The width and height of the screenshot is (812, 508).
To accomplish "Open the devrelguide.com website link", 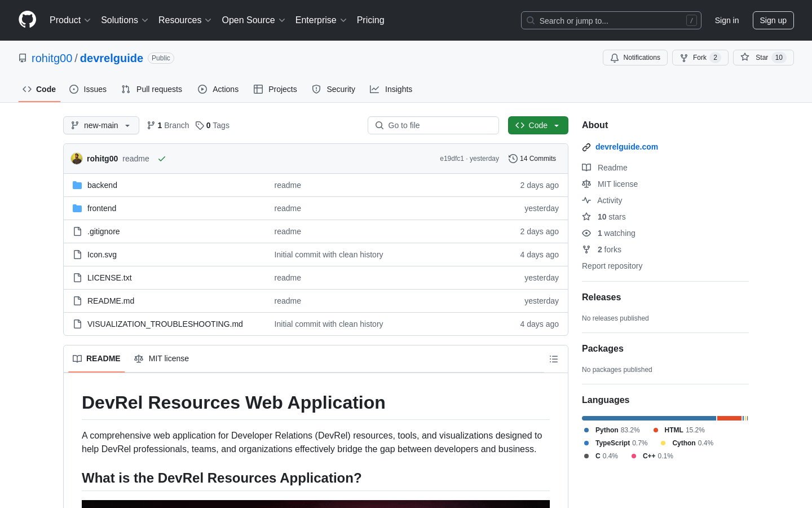I will click(x=626, y=147).
